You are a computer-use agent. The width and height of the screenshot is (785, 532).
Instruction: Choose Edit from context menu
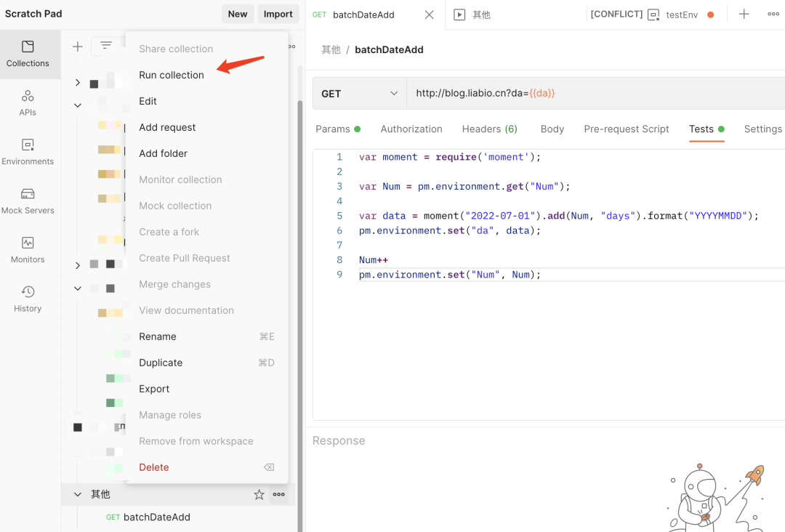coord(206,101)
